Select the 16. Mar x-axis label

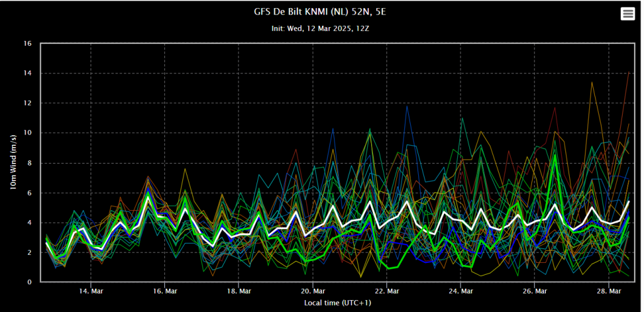click(x=165, y=291)
